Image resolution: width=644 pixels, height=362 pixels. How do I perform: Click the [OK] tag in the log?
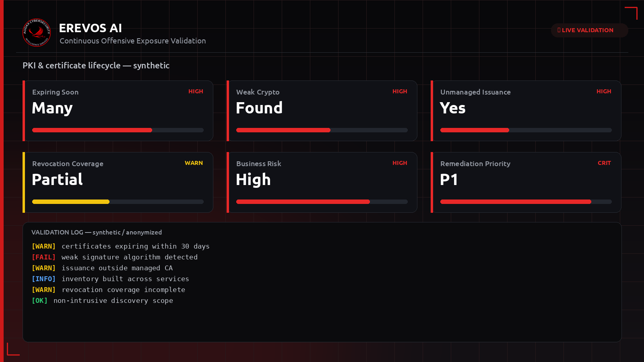(x=39, y=300)
